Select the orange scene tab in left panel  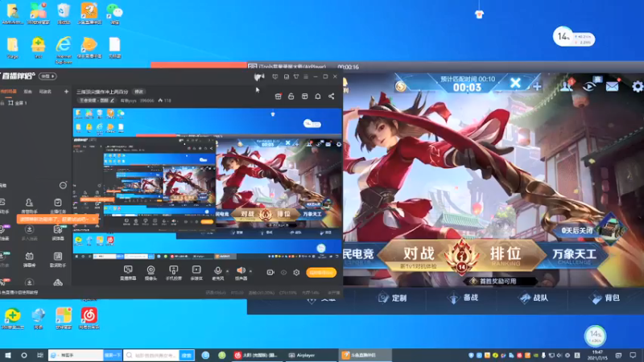click(8, 92)
